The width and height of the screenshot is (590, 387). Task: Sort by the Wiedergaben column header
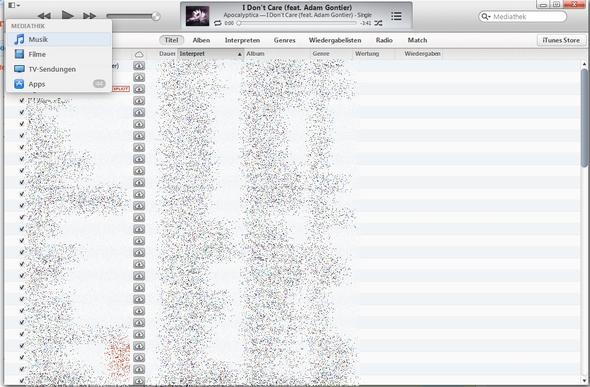[x=422, y=54]
